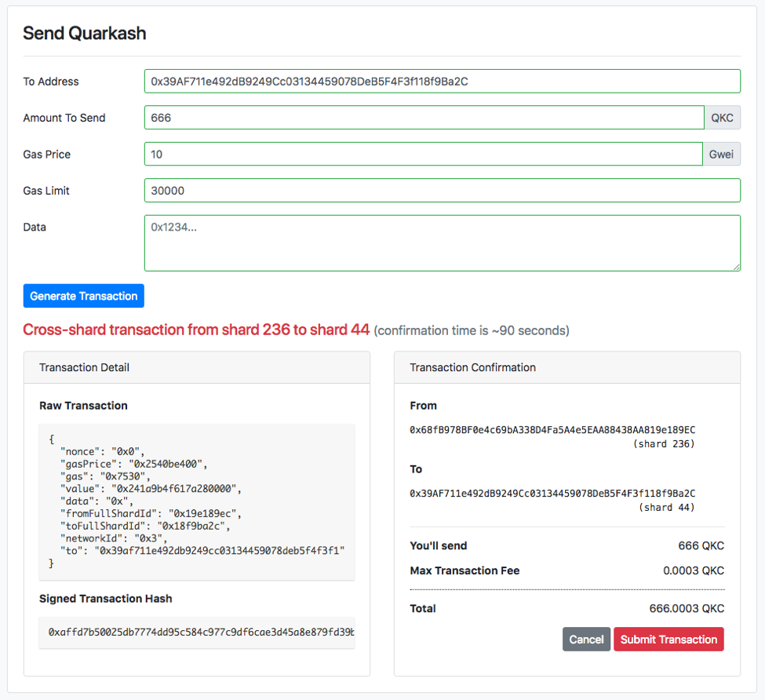Screen dimensions: 765x700
Task: Click into the Data textarea
Action: [x=442, y=243]
